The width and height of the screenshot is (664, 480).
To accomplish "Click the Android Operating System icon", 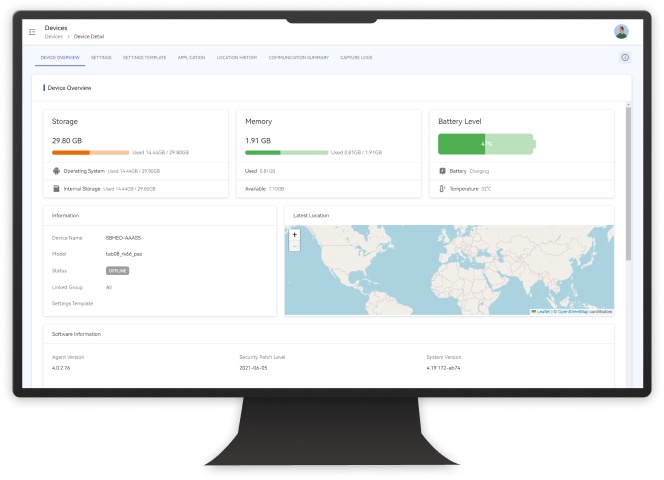I will (x=56, y=171).
